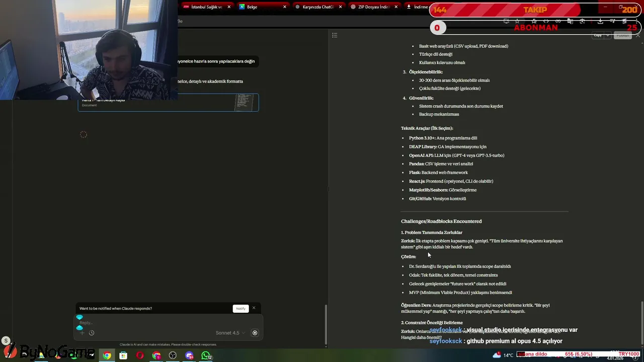Open the document thumbnail preview

pyautogui.click(x=245, y=102)
